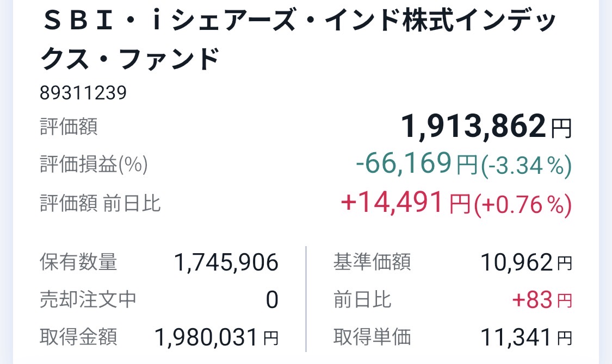Screen dimensions: 612x364
Task: Tap the unrealized loss -66,169円
Action: coord(416,164)
